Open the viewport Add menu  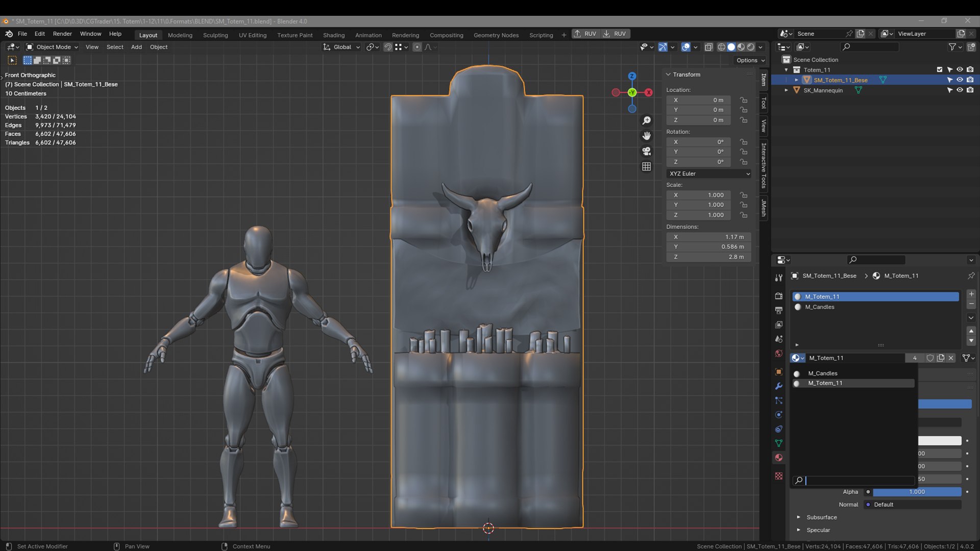[136, 47]
